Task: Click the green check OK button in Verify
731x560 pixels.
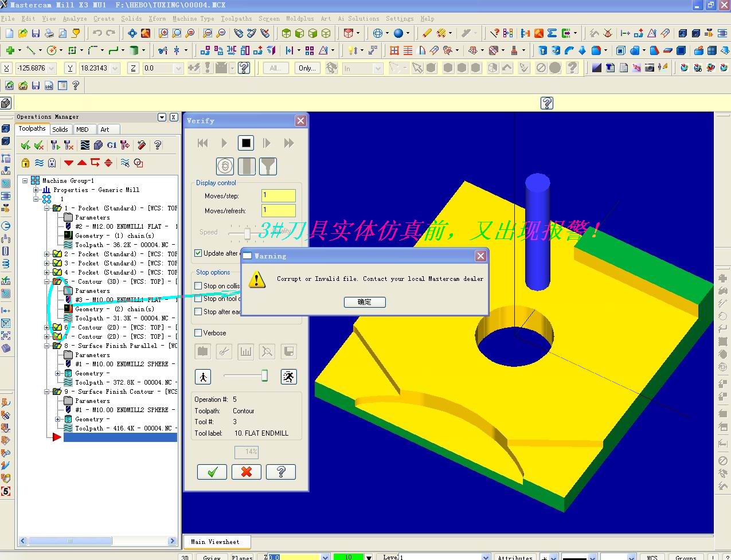Action: (212, 472)
